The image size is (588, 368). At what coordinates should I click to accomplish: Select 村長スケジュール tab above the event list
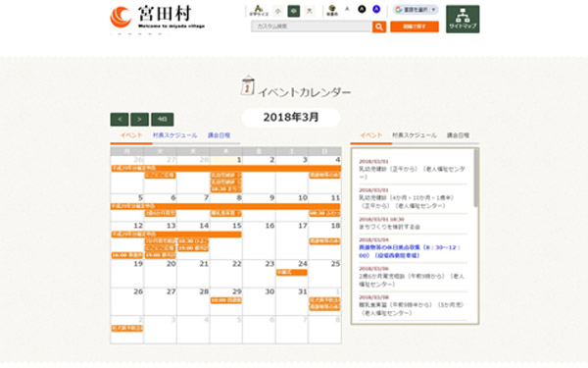click(x=415, y=135)
